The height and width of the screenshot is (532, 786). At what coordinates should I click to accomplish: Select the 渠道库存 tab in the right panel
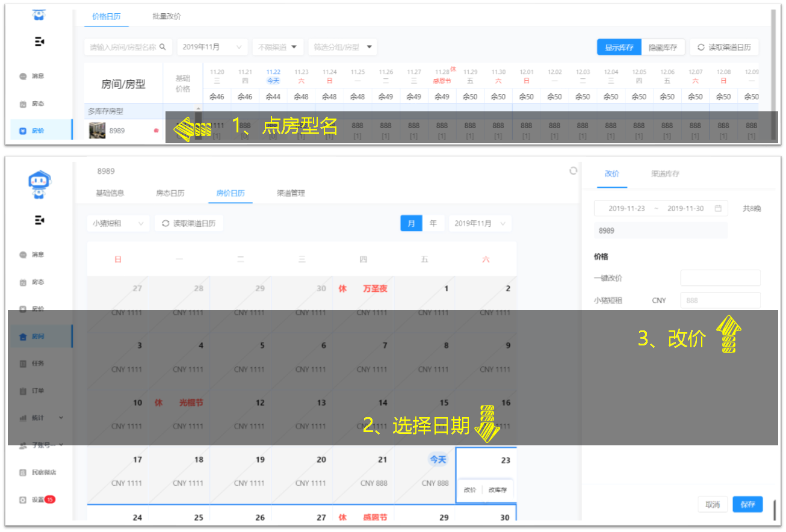666,173
